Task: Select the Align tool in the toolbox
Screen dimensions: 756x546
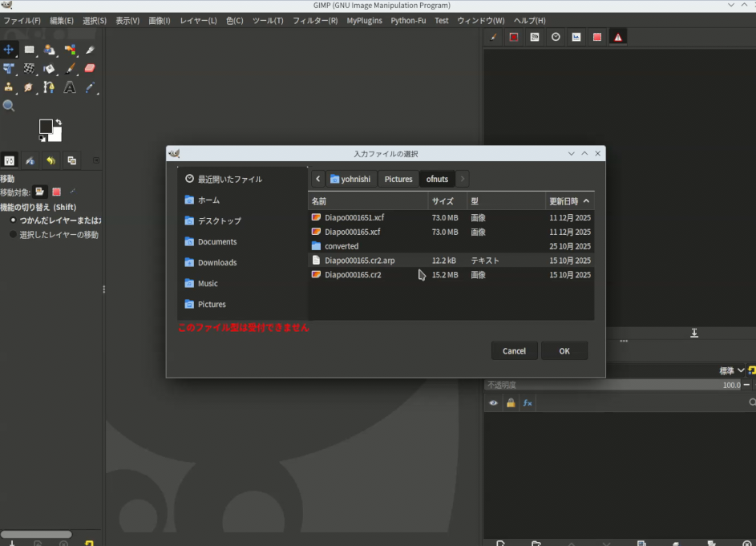Action: click(x=8, y=68)
